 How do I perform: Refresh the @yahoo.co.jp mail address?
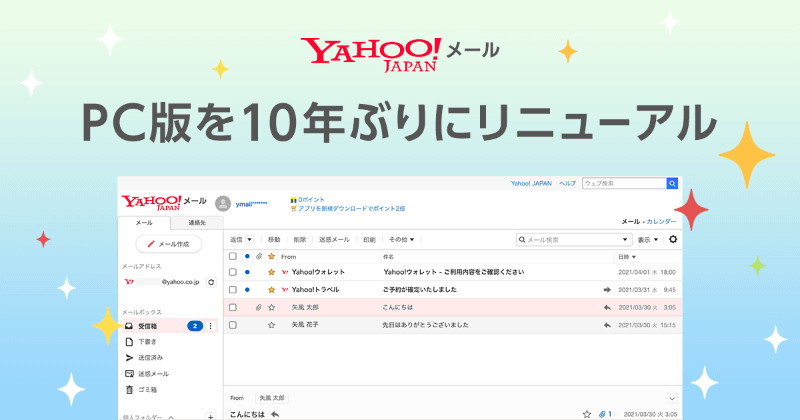[211, 282]
